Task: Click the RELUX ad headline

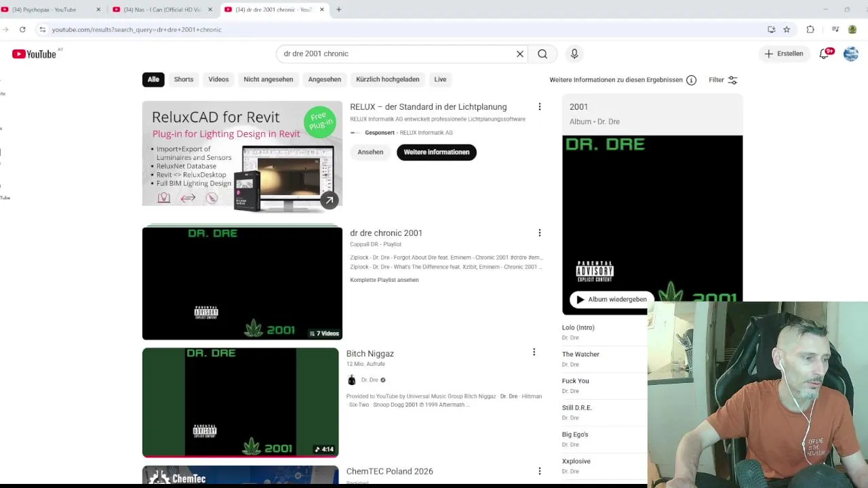Action: point(428,107)
